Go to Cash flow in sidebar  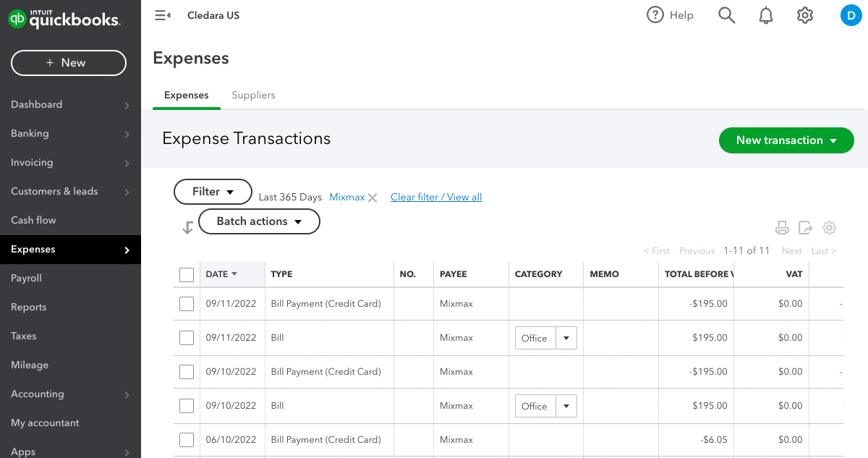coord(33,220)
